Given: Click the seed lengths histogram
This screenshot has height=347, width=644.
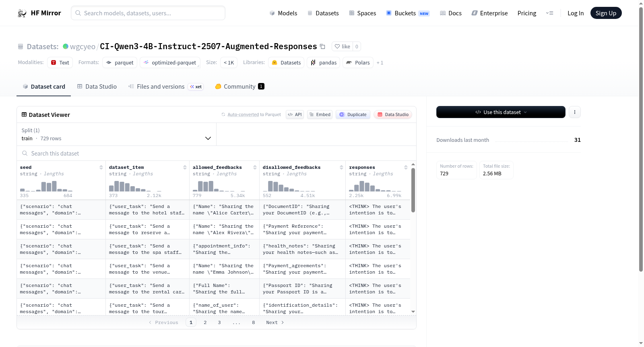Looking at the screenshot, I should [x=46, y=186].
